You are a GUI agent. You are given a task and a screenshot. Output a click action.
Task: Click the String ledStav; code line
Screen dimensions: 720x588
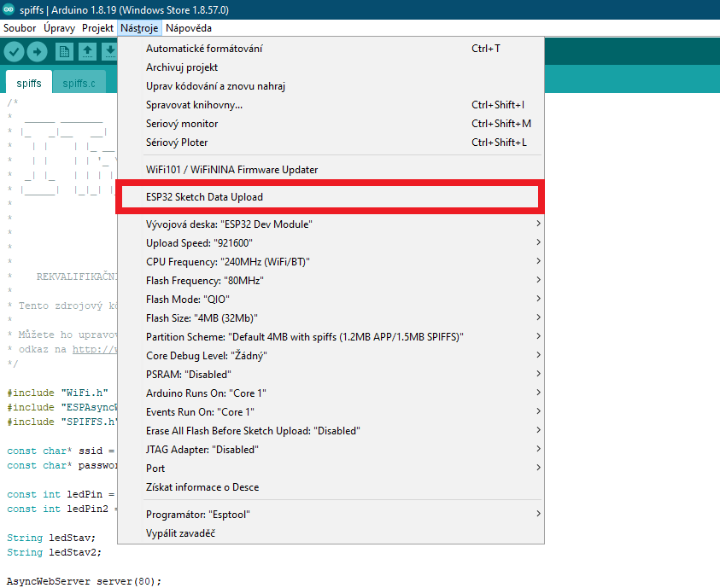point(51,538)
